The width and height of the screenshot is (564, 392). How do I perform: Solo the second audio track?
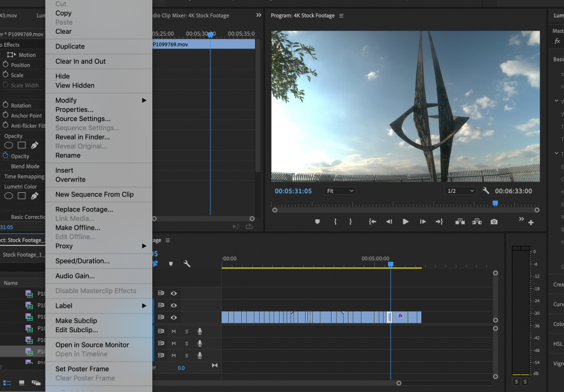click(187, 343)
